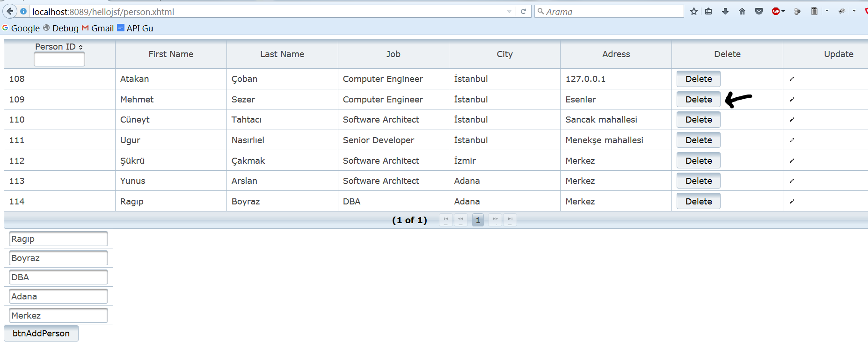Expand Adblock Plus dropdown arrow
Image resolution: width=868 pixels, height=349 pixels.
click(x=783, y=11)
